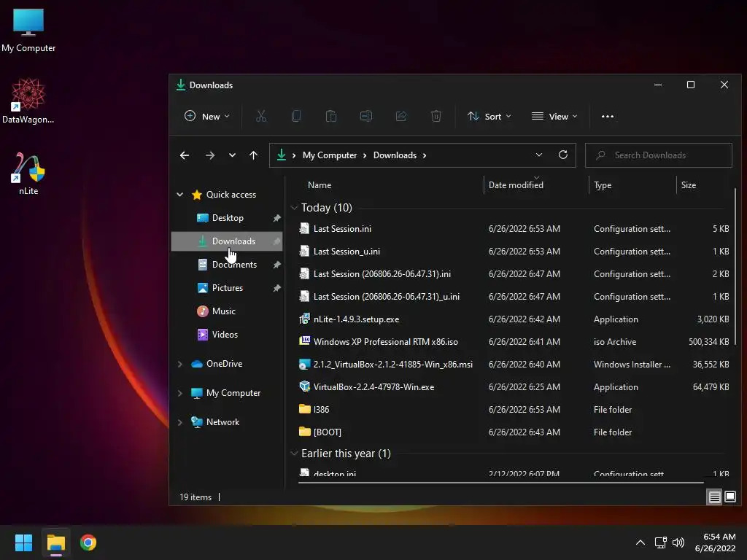Screen dimensions: 747x560
Task: Switch to large thumbnails view icon
Action: (x=729, y=497)
